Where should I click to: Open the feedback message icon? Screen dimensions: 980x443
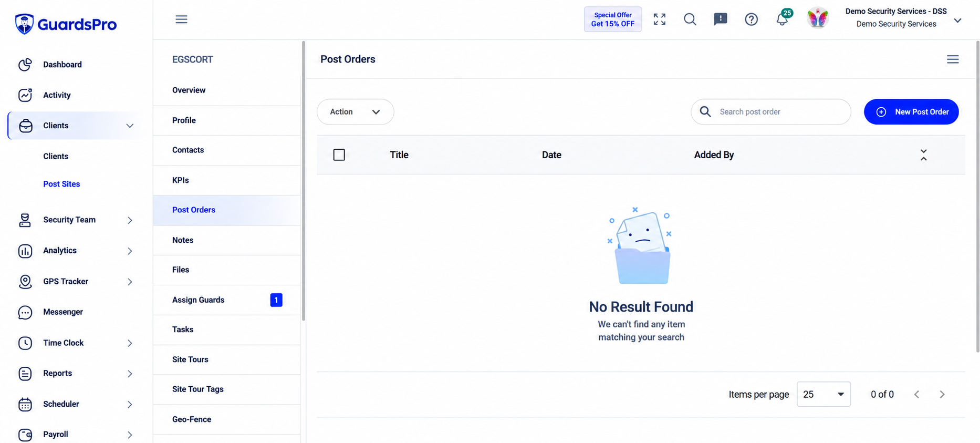click(720, 19)
